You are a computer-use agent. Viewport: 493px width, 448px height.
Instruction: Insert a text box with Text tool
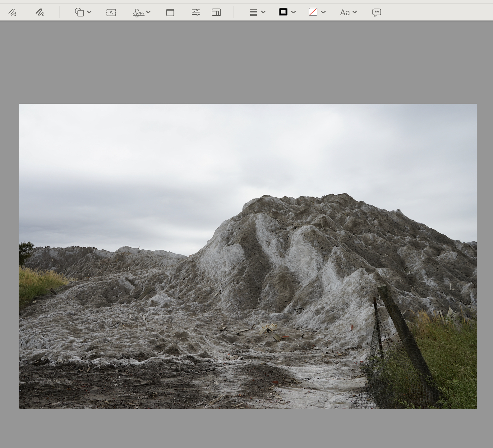tap(111, 12)
